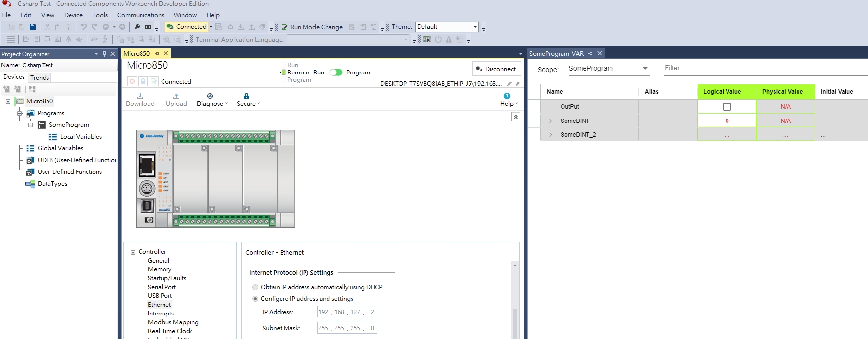Collapse the Micro850 tree node
The width and height of the screenshot is (868, 339).
[8, 101]
